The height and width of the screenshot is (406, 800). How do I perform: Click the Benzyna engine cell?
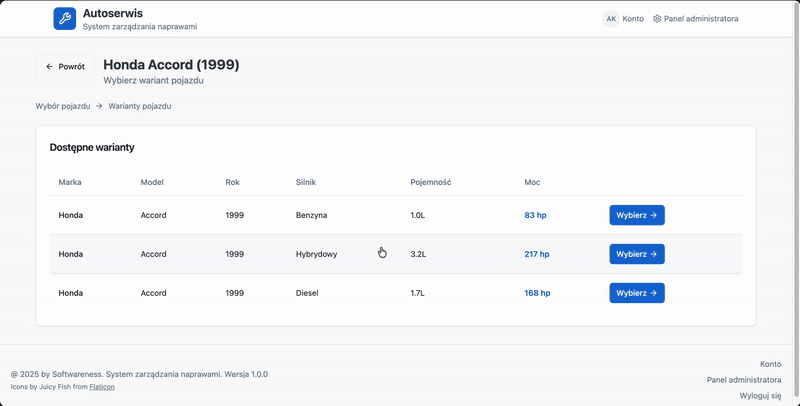(x=311, y=215)
